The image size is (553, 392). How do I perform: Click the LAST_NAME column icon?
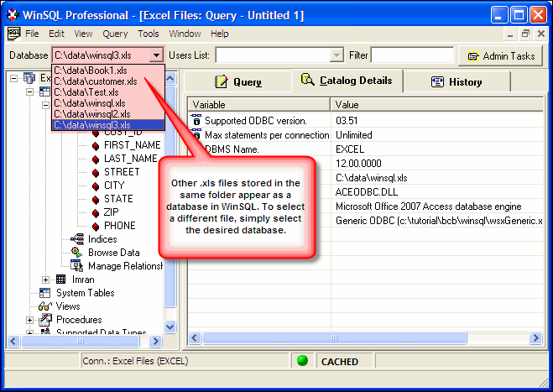[95, 159]
